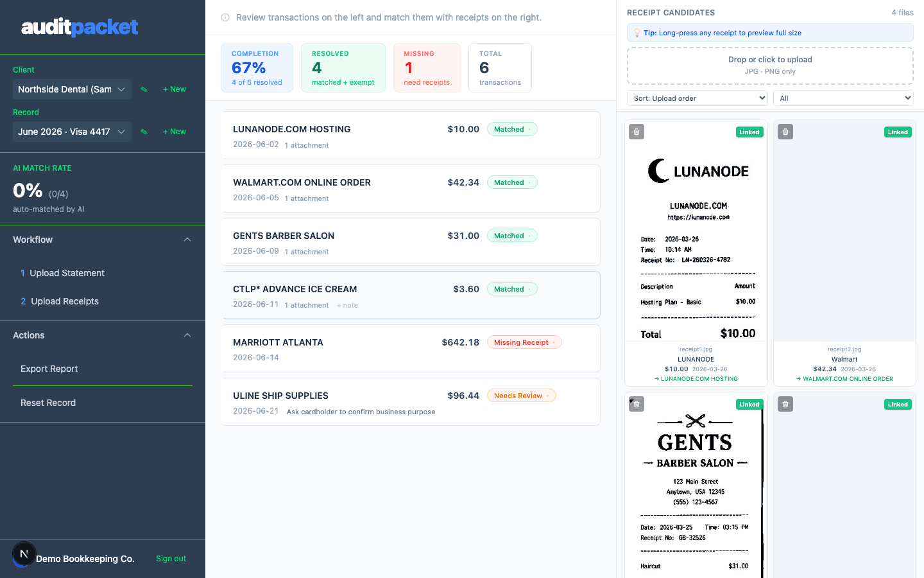
Task: Click the Total 6 transactions card
Action: 500,67
